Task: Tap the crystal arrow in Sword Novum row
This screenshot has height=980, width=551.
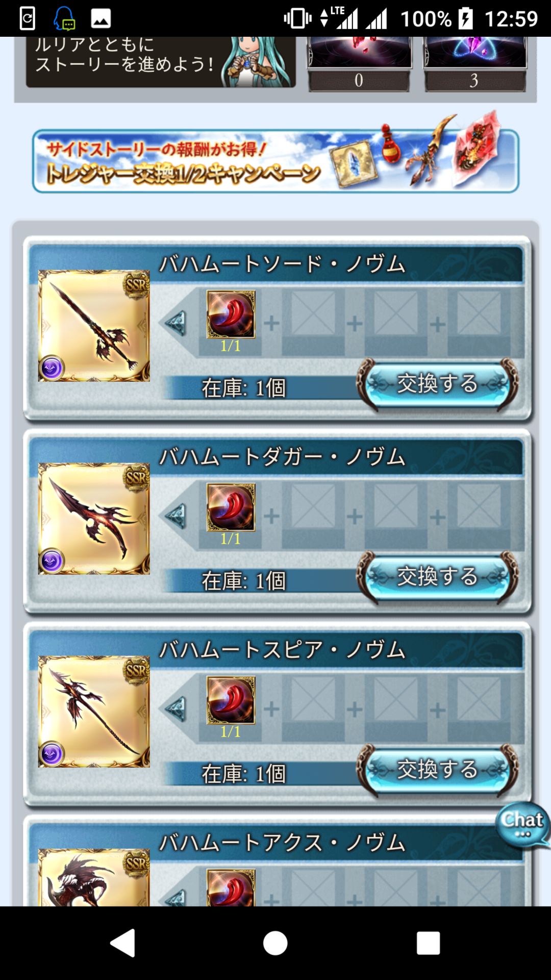Action: pyautogui.click(x=176, y=323)
